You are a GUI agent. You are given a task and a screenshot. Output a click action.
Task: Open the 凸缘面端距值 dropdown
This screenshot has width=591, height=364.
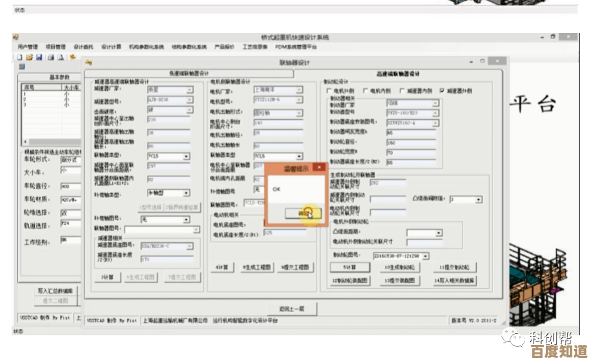(x=478, y=200)
